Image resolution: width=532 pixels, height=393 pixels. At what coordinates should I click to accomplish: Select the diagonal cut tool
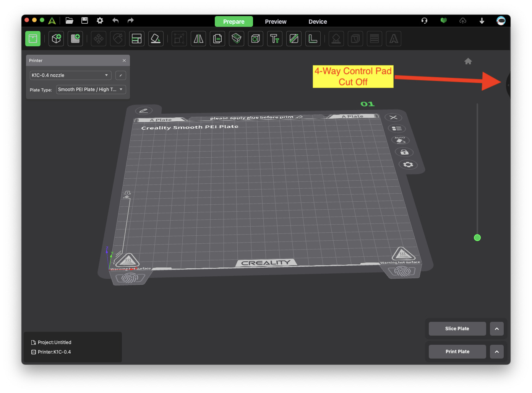click(x=294, y=39)
